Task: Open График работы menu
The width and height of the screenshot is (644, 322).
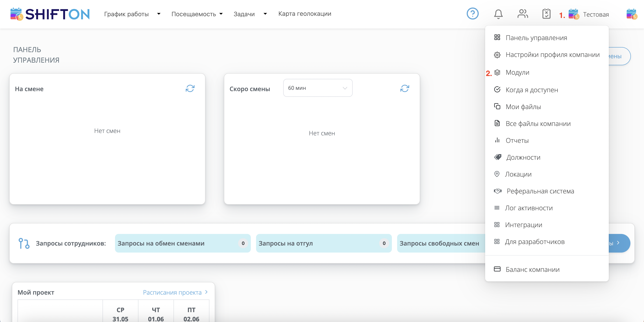Action: (127, 14)
